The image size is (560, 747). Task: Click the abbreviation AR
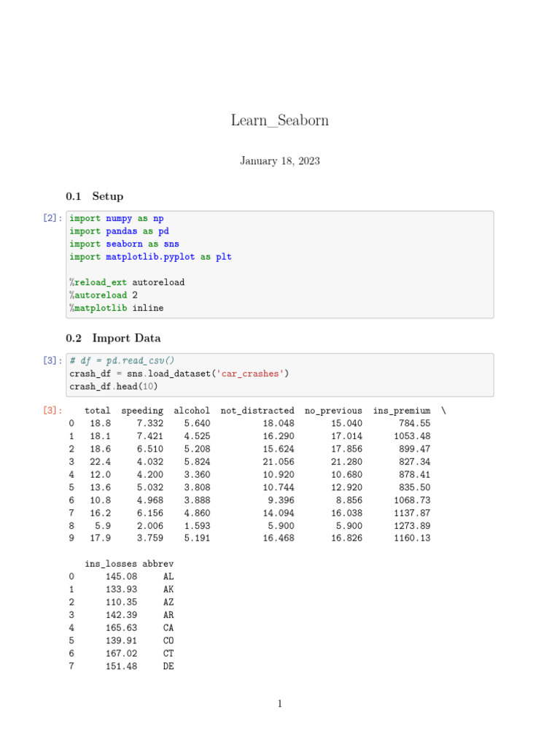point(168,615)
